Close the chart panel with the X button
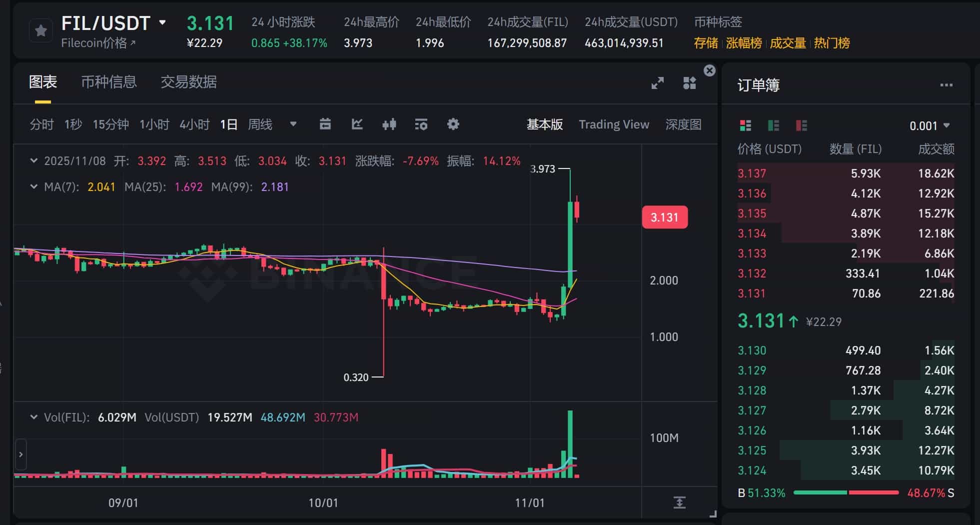The height and width of the screenshot is (525, 980). click(x=709, y=70)
